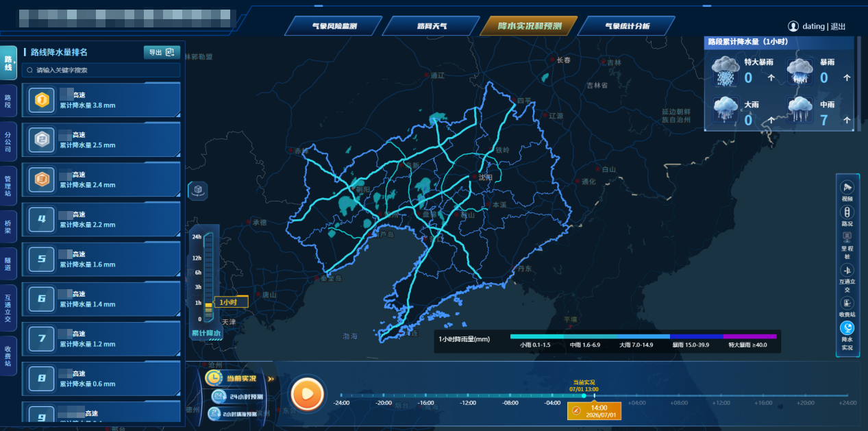Click the bronze rank 3 badge icon
The width and height of the screenshot is (868, 431).
40,180
